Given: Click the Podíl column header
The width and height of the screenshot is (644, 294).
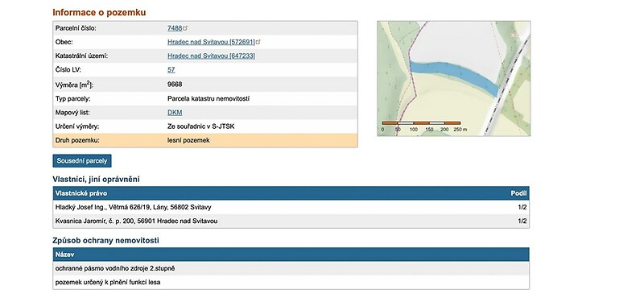Looking at the screenshot, I should 518,193.
